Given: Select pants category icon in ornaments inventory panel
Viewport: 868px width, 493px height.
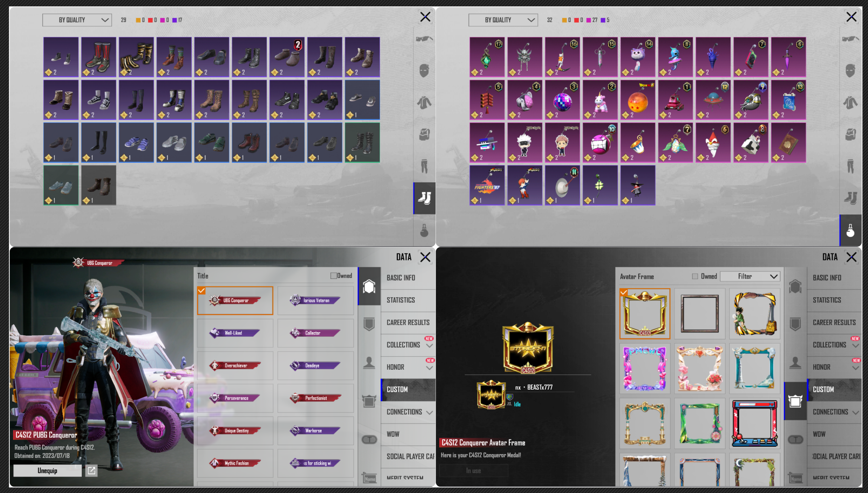Looking at the screenshot, I should pyautogui.click(x=851, y=166).
